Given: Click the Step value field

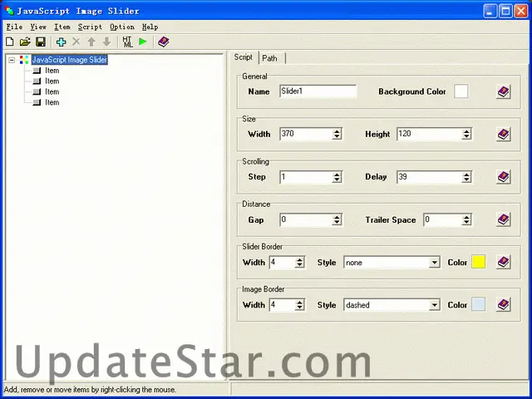Looking at the screenshot, I should point(306,177).
